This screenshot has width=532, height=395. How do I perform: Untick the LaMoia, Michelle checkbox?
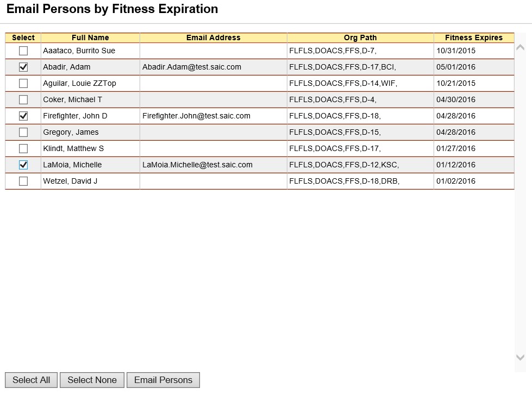click(x=23, y=165)
